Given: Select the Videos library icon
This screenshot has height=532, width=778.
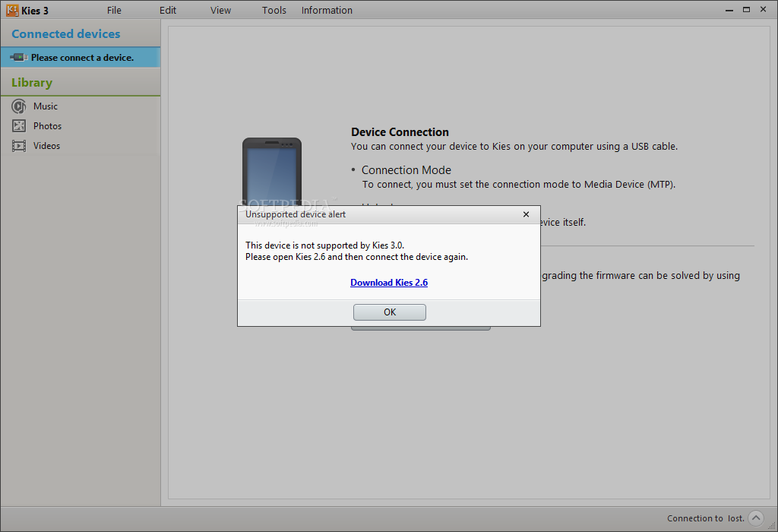Looking at the screenshot, I should [19, 146].
